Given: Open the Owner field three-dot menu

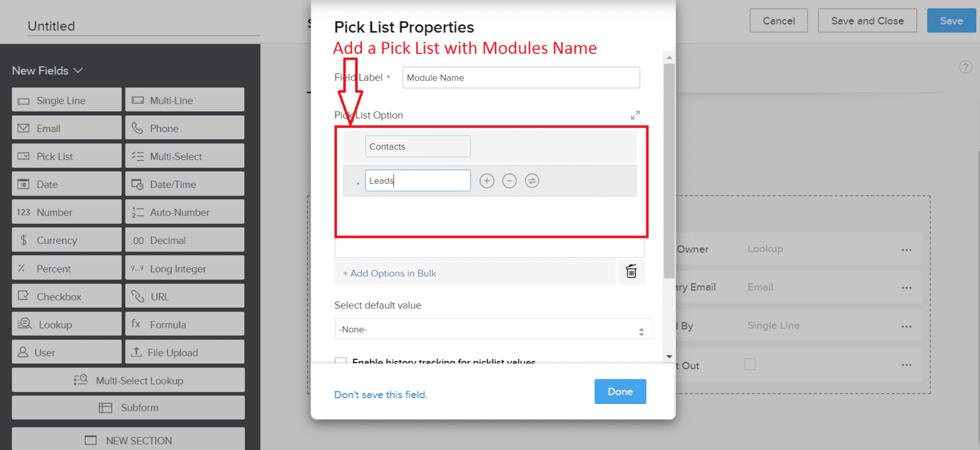Looking at the screenshot, I should pos(907,250).
